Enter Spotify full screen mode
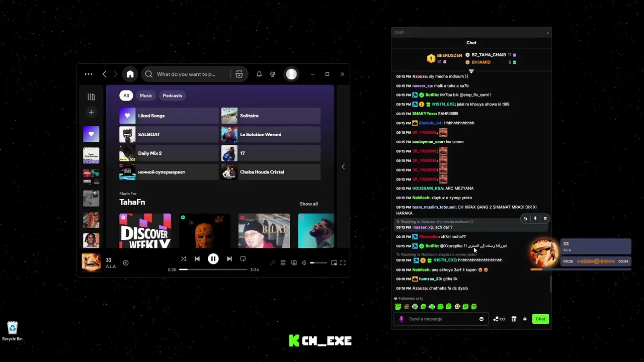Image resolution: width=644 pixels, height=362 pixels. coord(343,263)
